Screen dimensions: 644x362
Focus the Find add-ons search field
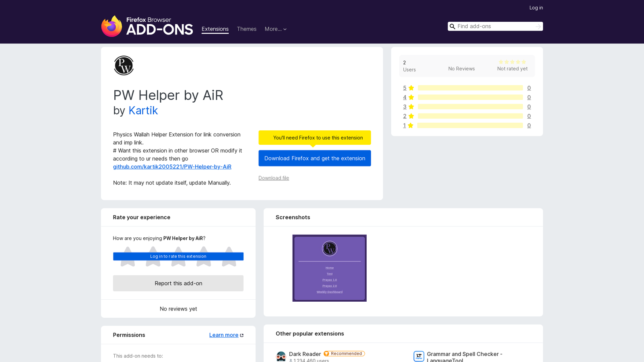495,27
